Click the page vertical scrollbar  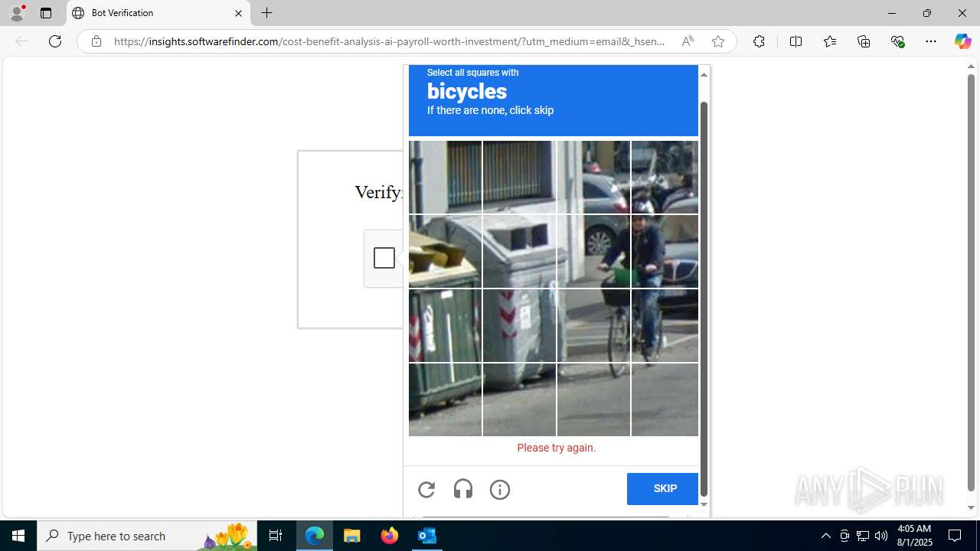coord(971,283)
